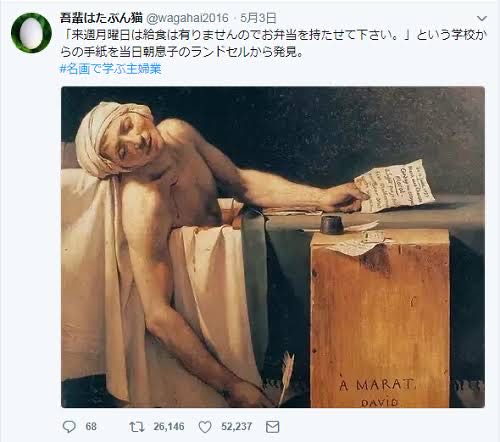
Task: Click the A MARAT inscription on the crate
Action: [x=377, y=385]
